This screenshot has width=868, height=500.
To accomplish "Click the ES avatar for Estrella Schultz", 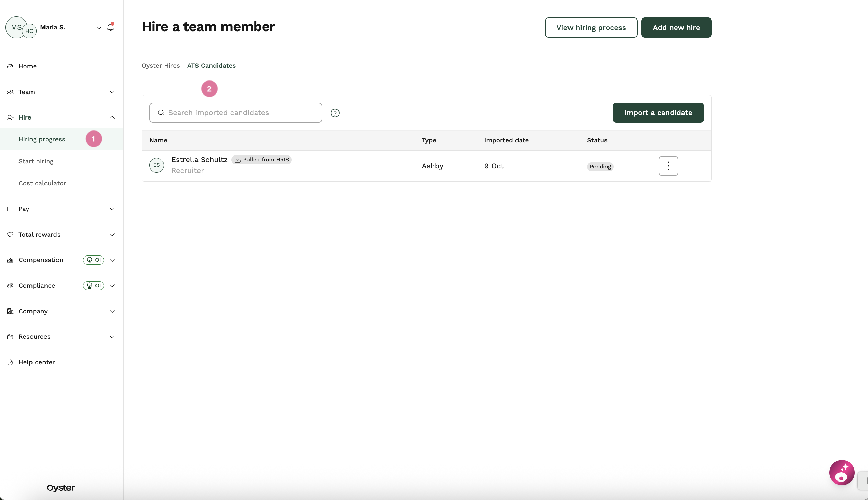I will pos(156,165).
